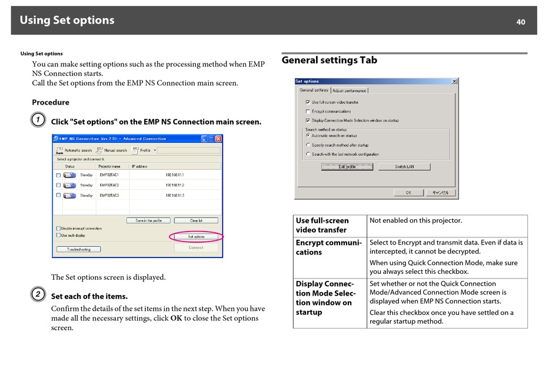Close the EMP NS Connection window
This screenshot has width=559, height=392.
(218, 139)
